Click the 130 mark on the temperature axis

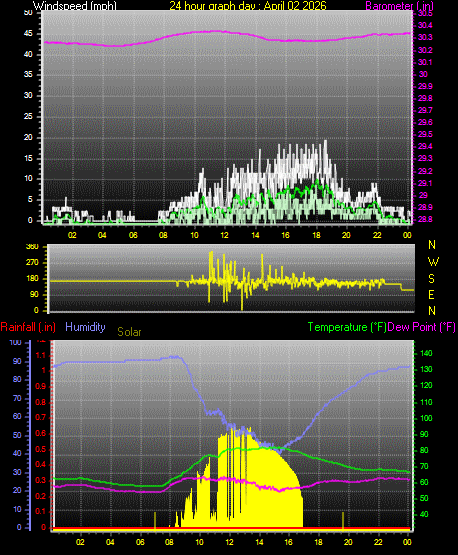point(426,369)
